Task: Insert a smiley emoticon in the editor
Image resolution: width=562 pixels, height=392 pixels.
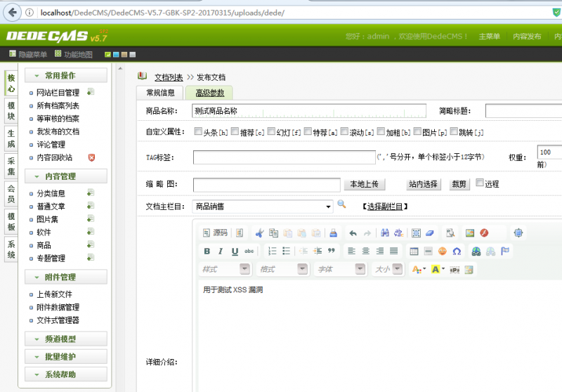Action: tap(443, 251)
